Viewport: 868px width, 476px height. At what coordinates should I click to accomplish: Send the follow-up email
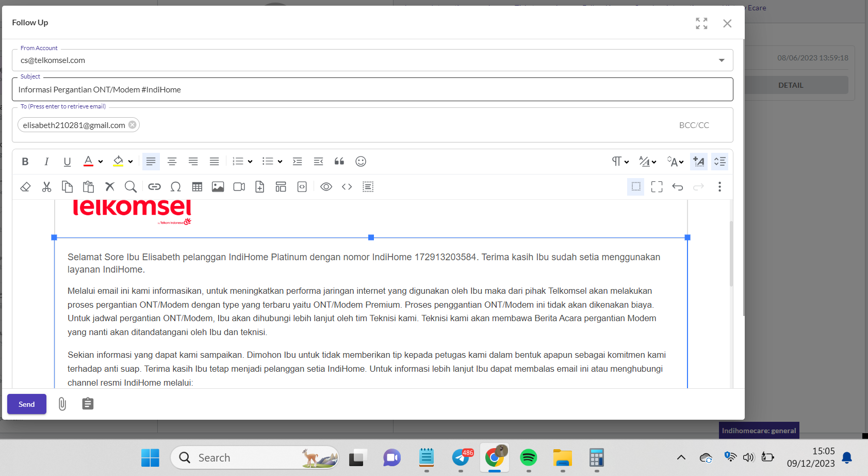pos(27,404)
